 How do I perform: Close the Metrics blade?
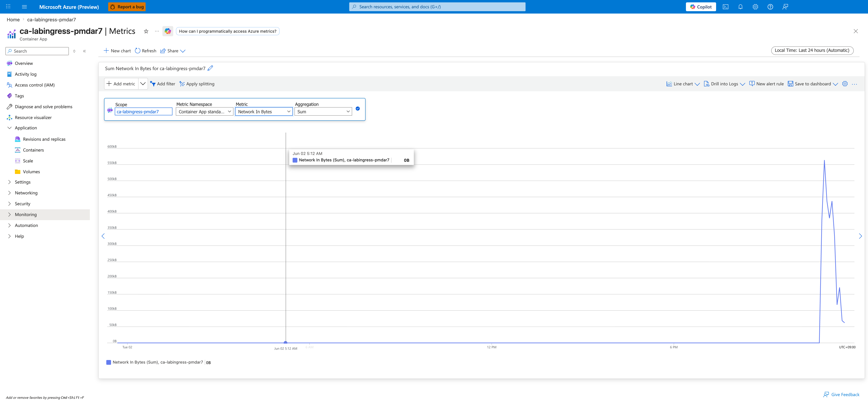click(x=855, y=31)
